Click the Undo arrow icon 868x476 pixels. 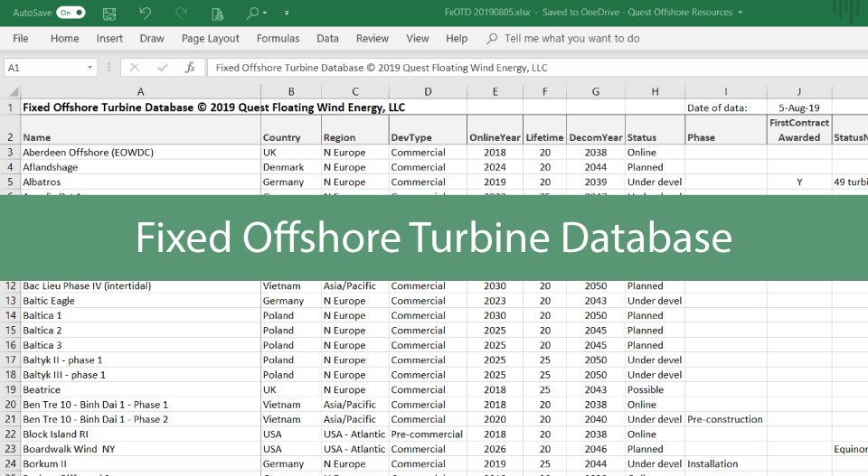click(x=145, y=13)
